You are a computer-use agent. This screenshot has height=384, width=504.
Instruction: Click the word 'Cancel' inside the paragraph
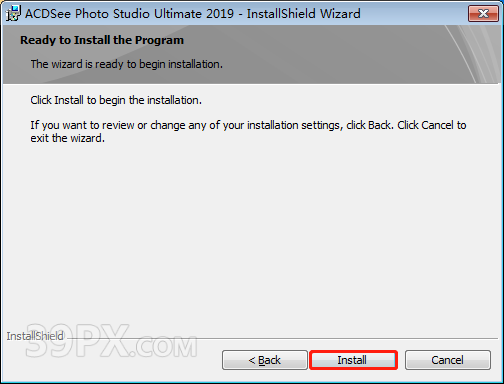coord(437,125)
